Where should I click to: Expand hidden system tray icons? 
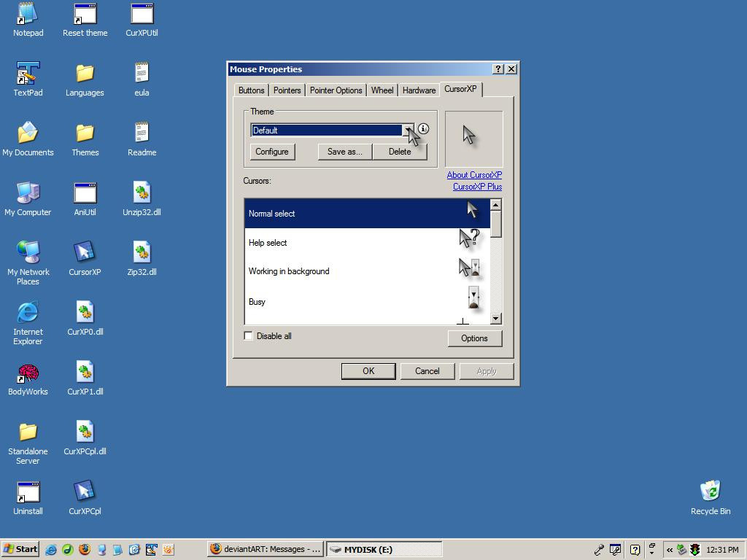point(670,550)
